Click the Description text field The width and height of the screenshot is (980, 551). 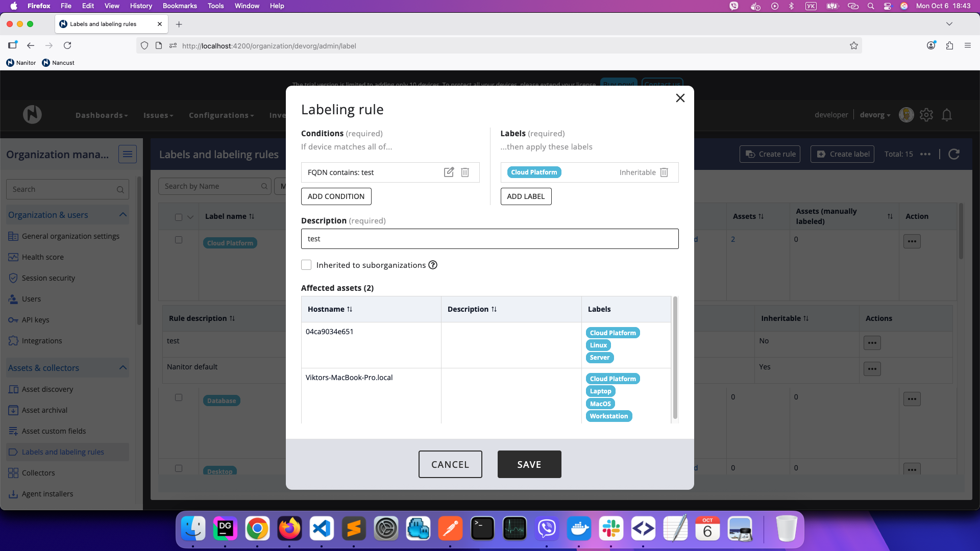coord(489,239)
